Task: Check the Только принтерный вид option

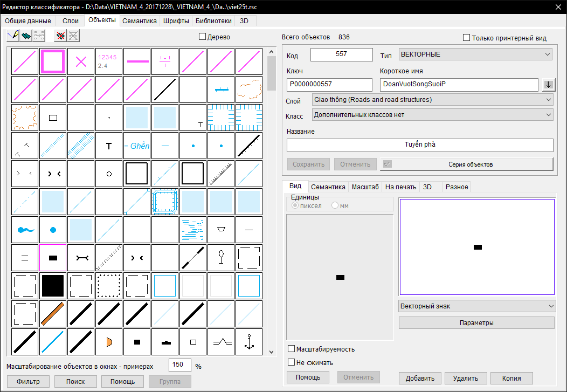Action: tap(467, 38)
